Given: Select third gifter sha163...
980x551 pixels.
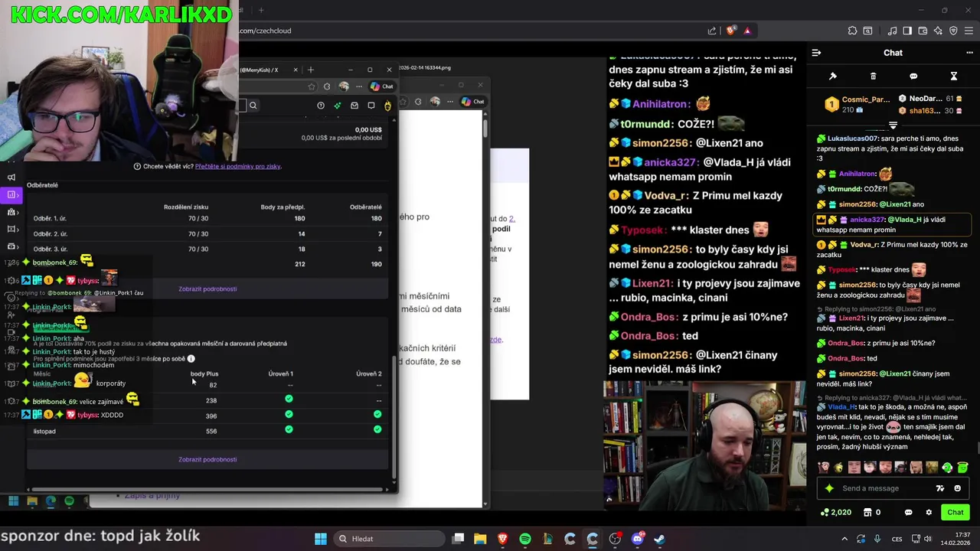Looking at the screenshot, I should pyautogui.click(x=930, y=111).
